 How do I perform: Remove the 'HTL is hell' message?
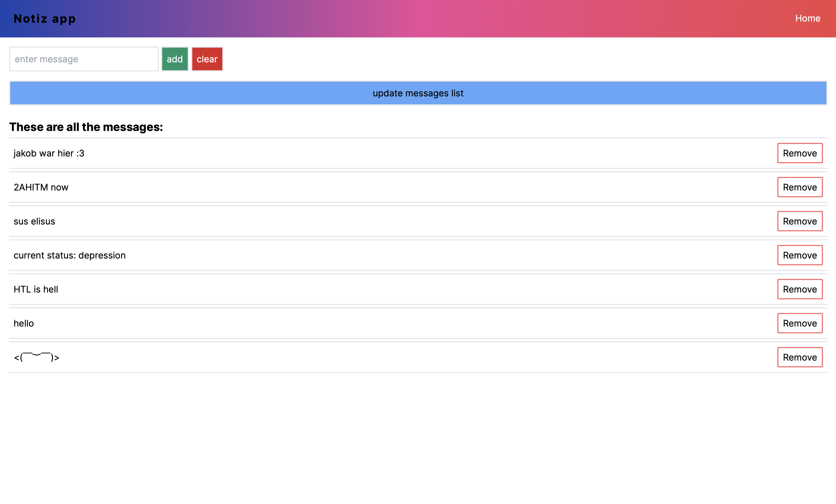click(800, 289)
